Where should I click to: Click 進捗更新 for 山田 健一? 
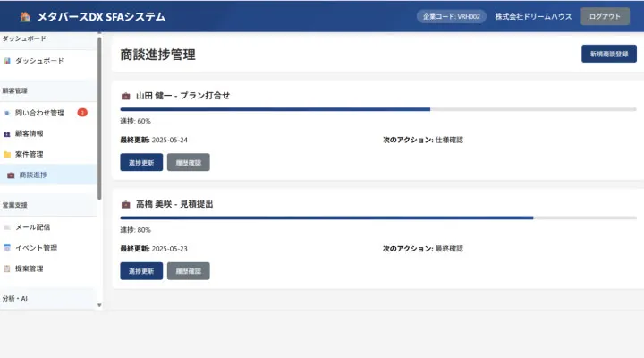click(x=141, y=162)
